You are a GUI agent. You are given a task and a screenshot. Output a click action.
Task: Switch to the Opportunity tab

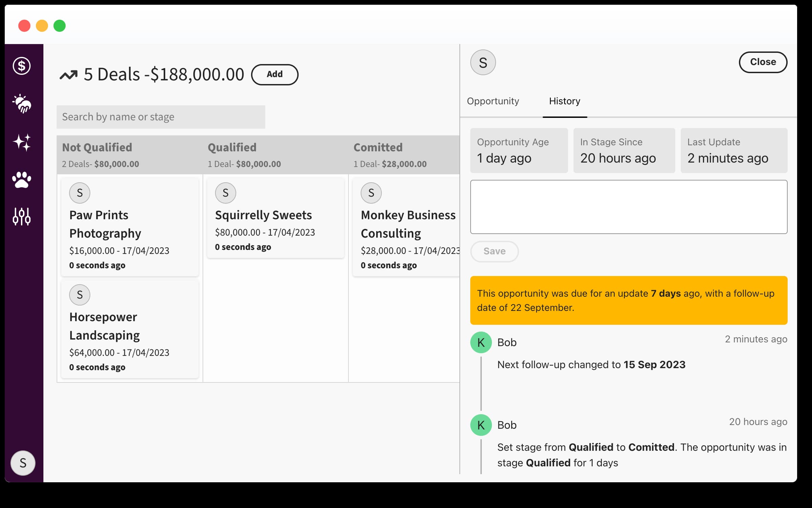(x=493, y=101)
